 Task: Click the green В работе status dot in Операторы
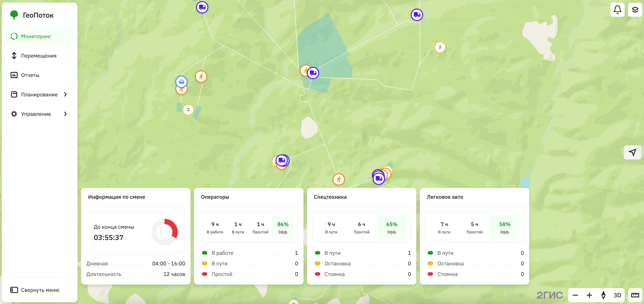205,253
